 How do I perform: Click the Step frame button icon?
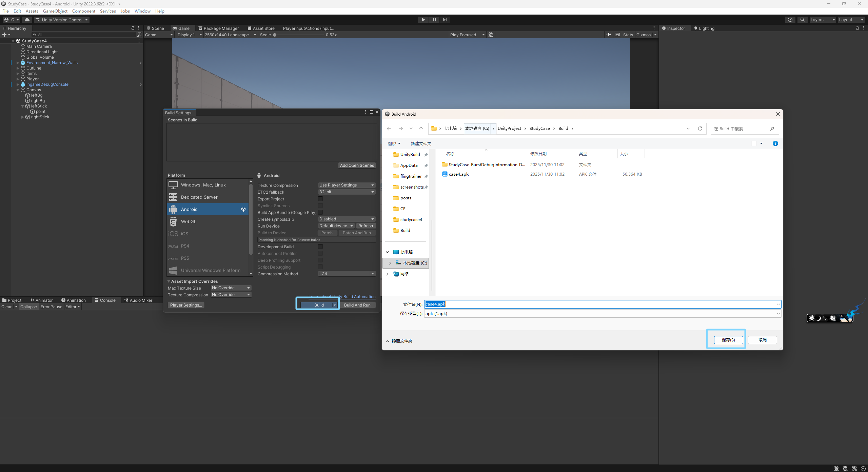coord(445,20)
